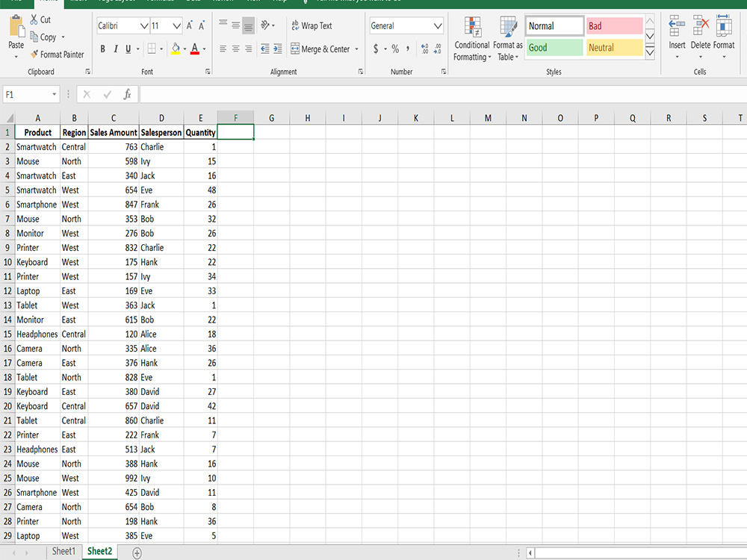Open Merge & Center dropdown arrow
747x560 pixels.
pos(356,49)
